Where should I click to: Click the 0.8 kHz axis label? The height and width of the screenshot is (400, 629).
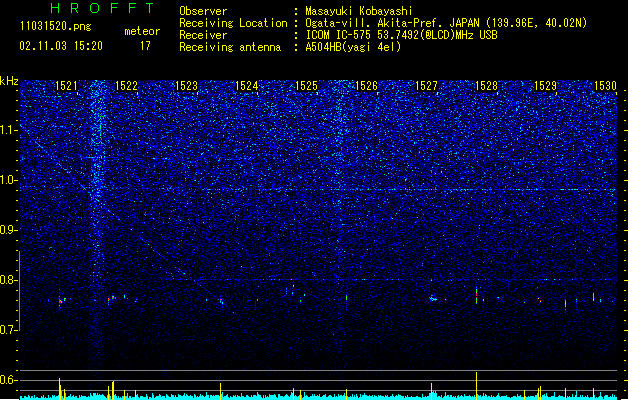pyautogui.click(x=9, y=280)
